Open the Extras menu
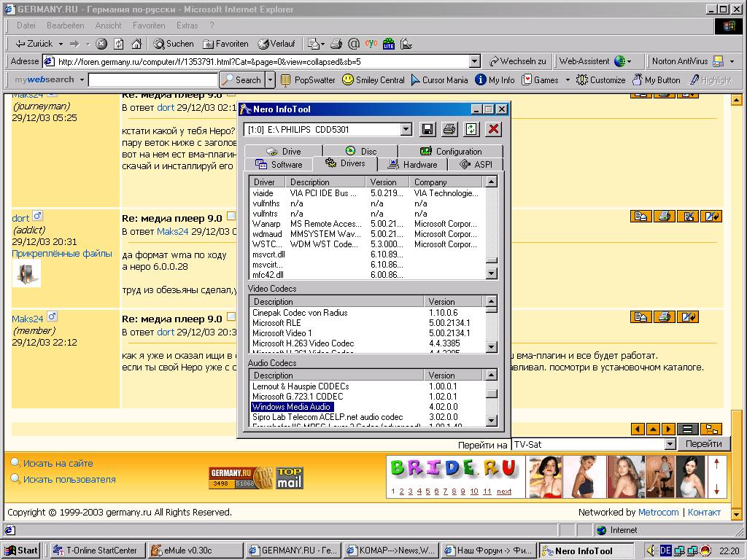The image size is (747, 560). pyautogui.click(x=187, y=26)
